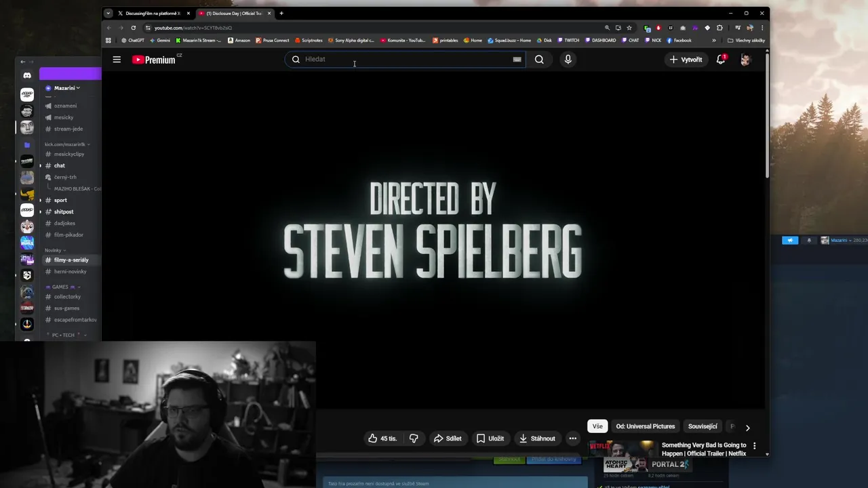Open YouTube notifications bell
The image size is (868, 488).
(x=721, y=60)
